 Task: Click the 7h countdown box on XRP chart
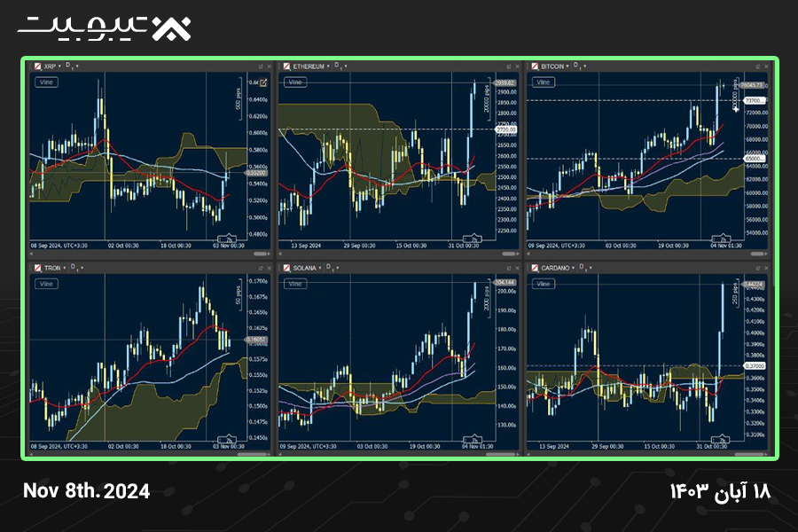[227, 239]
